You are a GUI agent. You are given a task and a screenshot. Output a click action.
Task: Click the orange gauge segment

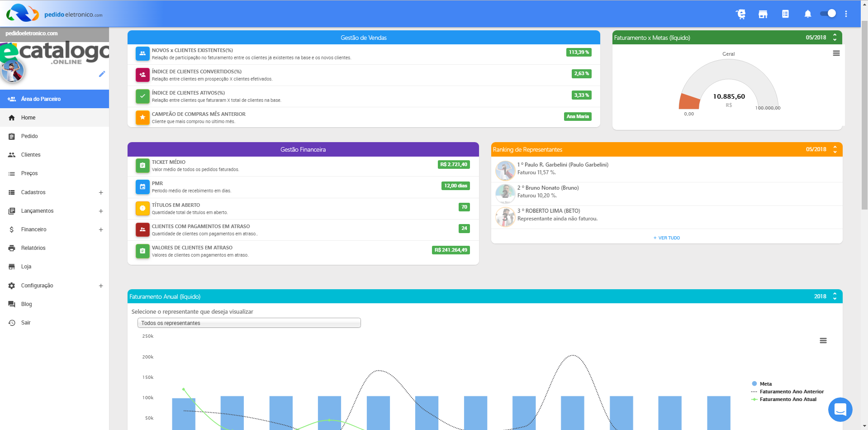click(x=689, y=101)
